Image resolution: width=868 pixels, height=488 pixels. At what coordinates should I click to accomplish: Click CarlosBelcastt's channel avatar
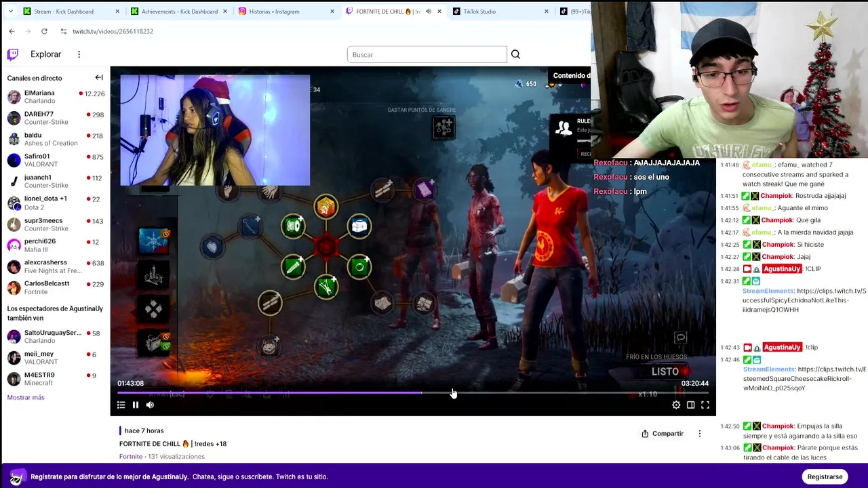coord(14,287)
